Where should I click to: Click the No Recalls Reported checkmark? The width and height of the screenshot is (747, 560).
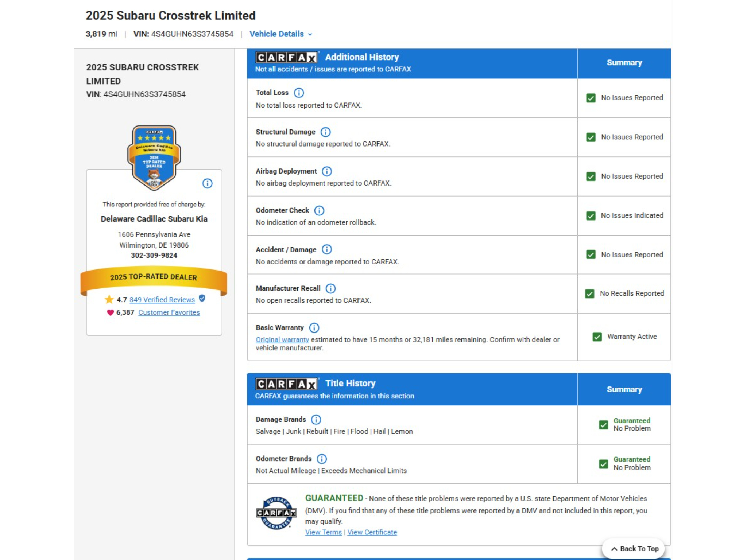[x=590, y=294]
